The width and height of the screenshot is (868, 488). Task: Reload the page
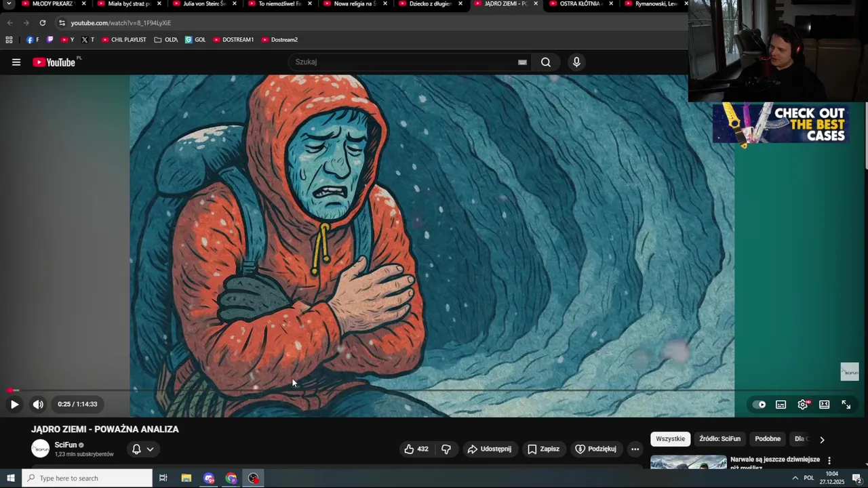[x=42, y=23]
